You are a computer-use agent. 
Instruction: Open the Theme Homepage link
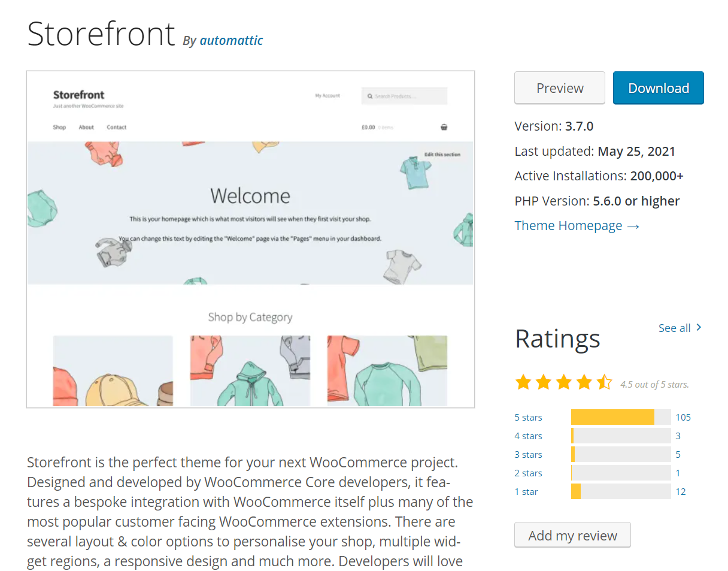[577, 225]
